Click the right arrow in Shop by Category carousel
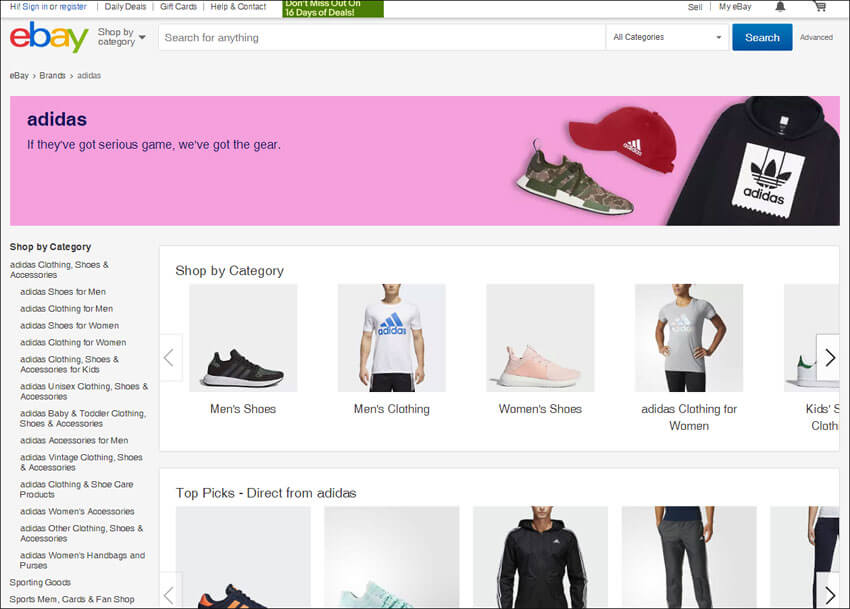Image resolution: width=850 pixels, height=609 pixels. point(829,357)
